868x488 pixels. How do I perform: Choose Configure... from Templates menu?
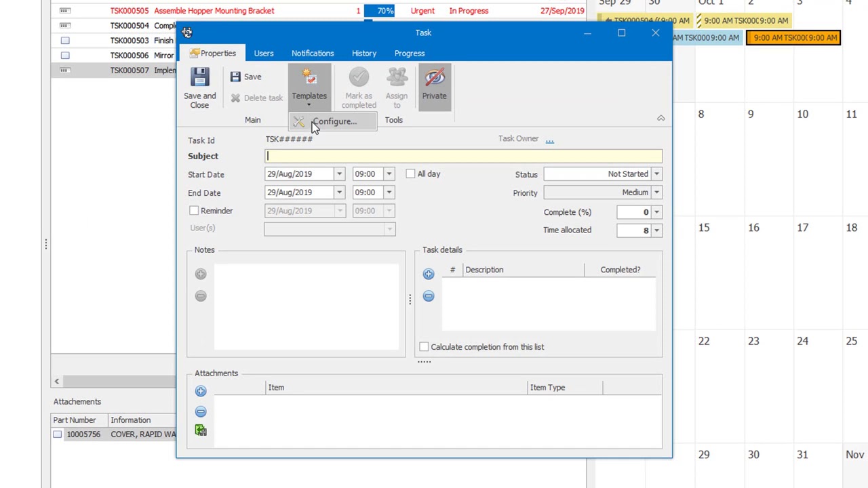(x=334, y=122)
